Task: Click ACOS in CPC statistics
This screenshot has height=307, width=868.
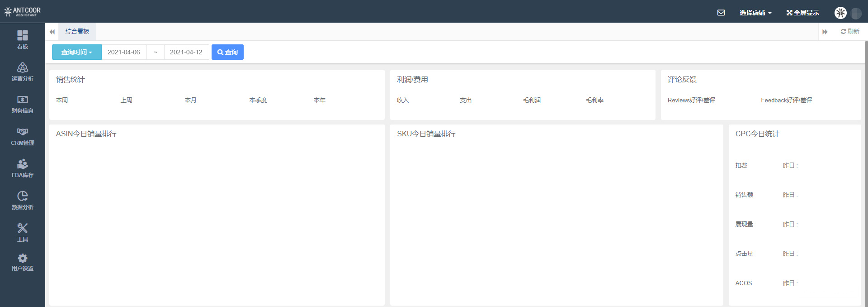Action: (x=744, y=283)
